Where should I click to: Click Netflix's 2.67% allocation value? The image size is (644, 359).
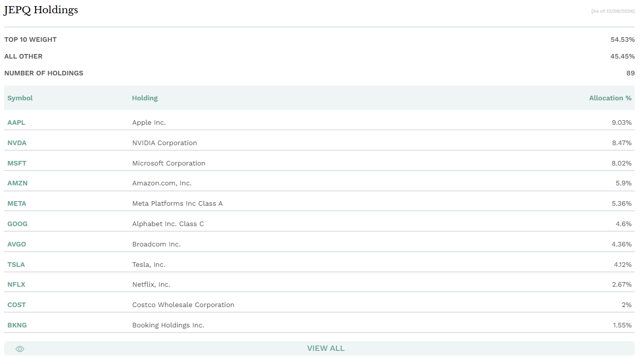coord(622,285)
